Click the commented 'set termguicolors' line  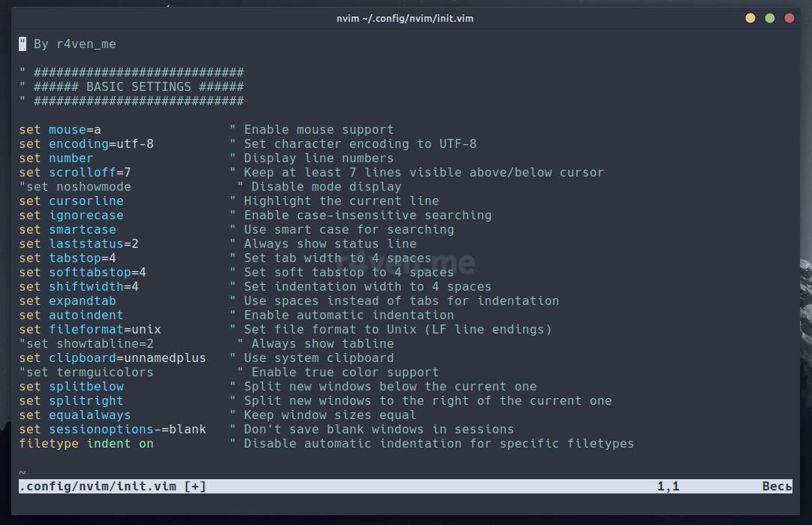click(x=86, y=373)
